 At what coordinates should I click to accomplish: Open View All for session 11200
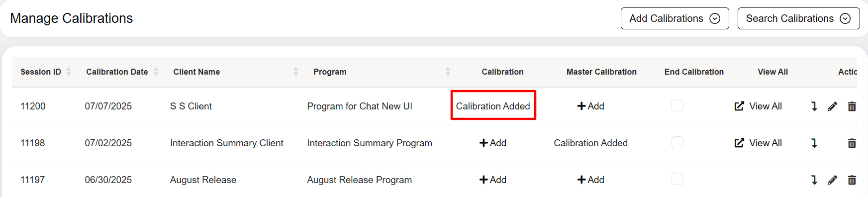(758, 106)
